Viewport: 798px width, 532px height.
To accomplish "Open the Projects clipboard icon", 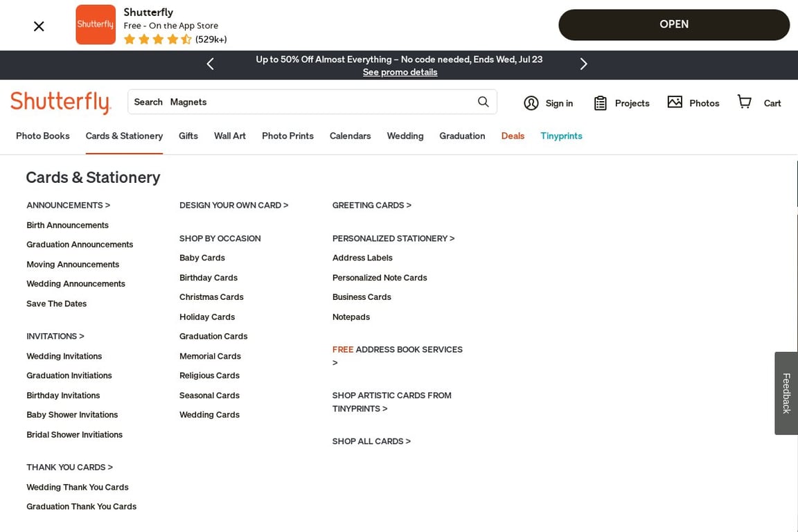I will (601, 103).
